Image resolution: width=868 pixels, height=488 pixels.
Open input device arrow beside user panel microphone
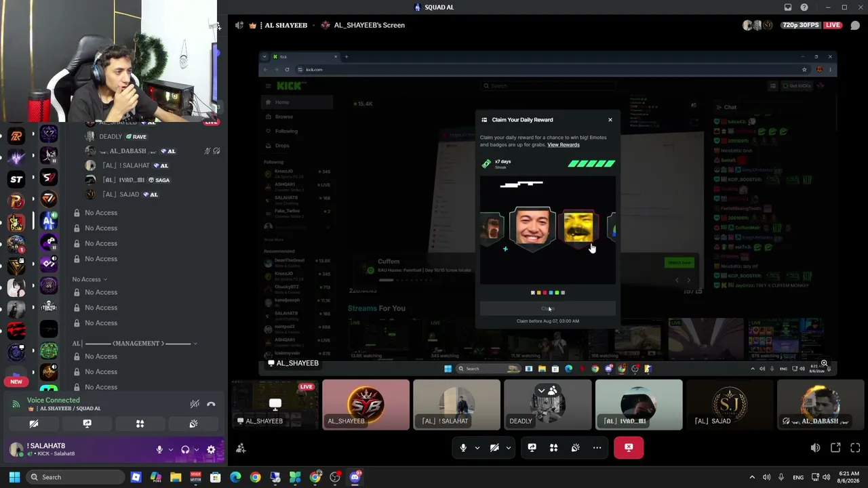[x=170, y=449]
